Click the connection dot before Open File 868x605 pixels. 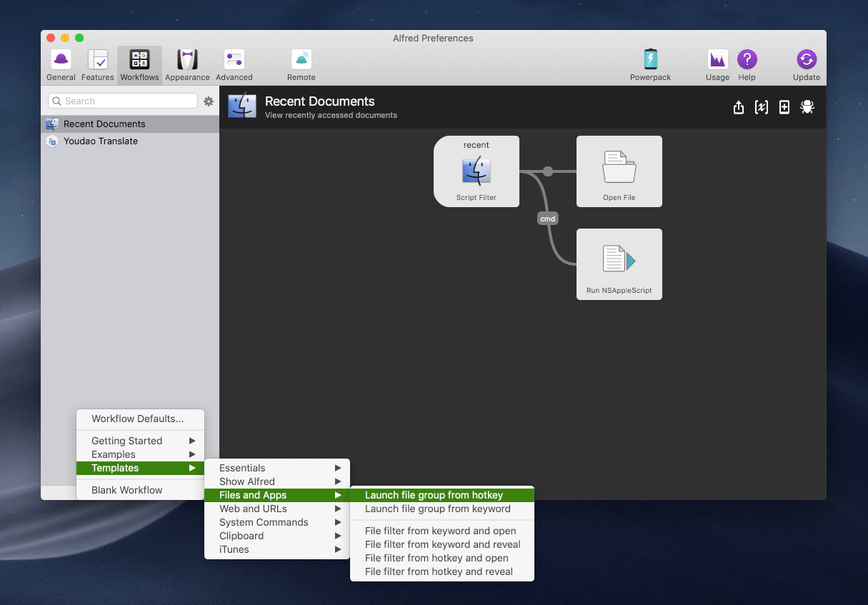coord(548,171)
